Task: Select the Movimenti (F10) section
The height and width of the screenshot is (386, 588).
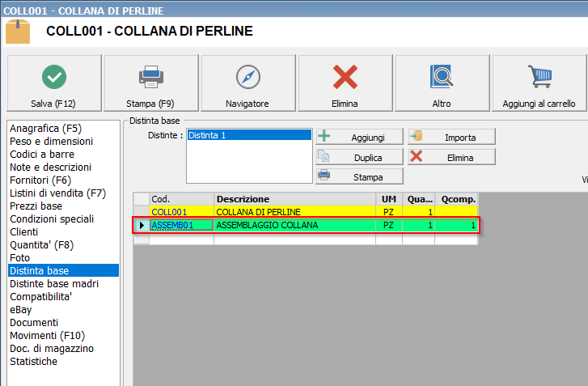Action: (x=47, y=335)
